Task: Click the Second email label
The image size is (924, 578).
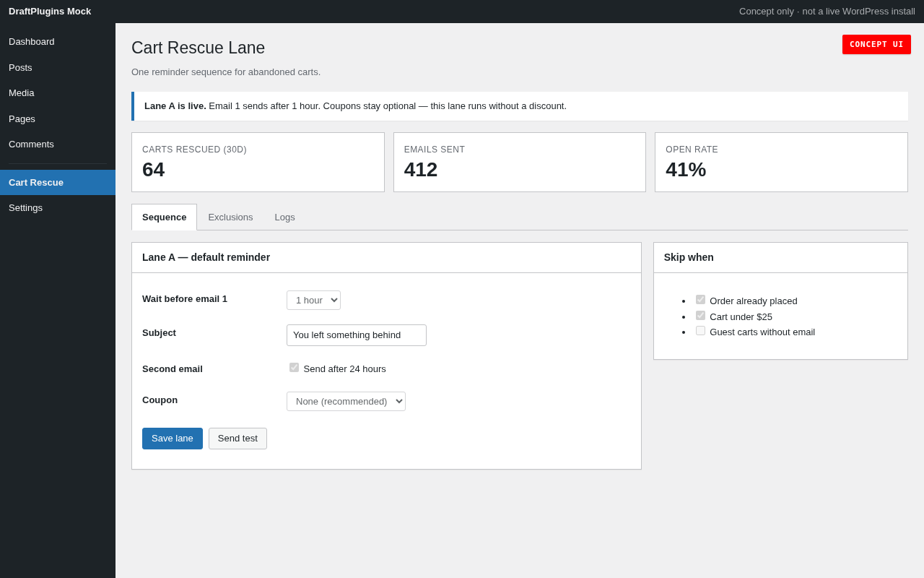Action: 173,369
